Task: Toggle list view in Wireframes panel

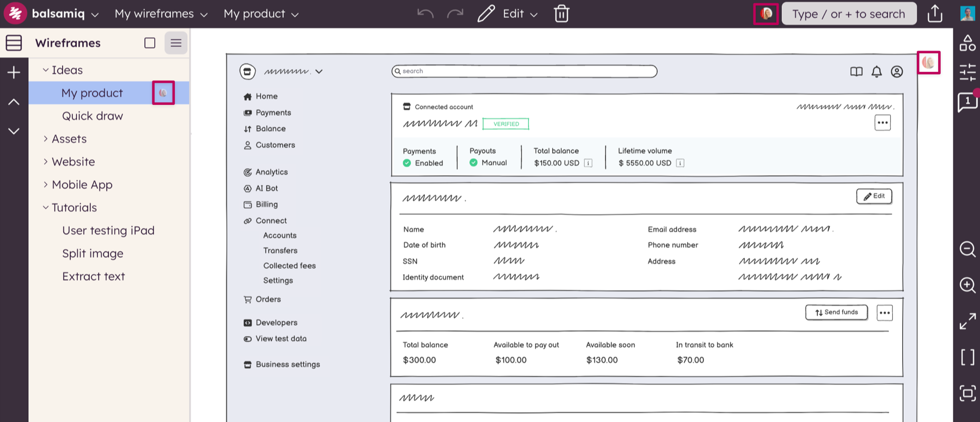Action: (176, 43)
